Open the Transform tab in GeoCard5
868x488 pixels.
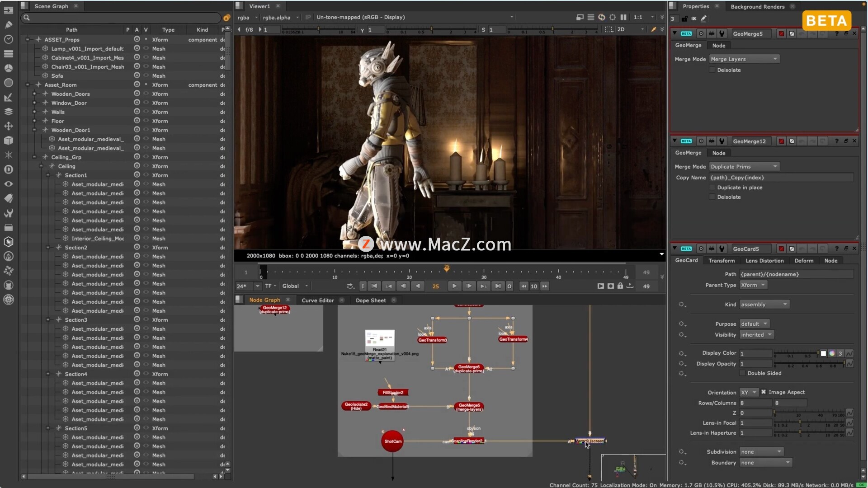(722, 261)
